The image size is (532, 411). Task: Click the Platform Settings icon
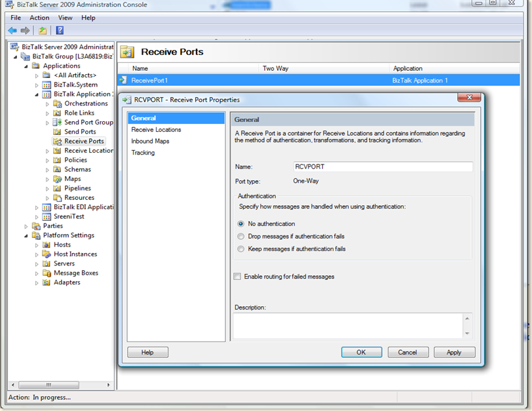(36, 235)
